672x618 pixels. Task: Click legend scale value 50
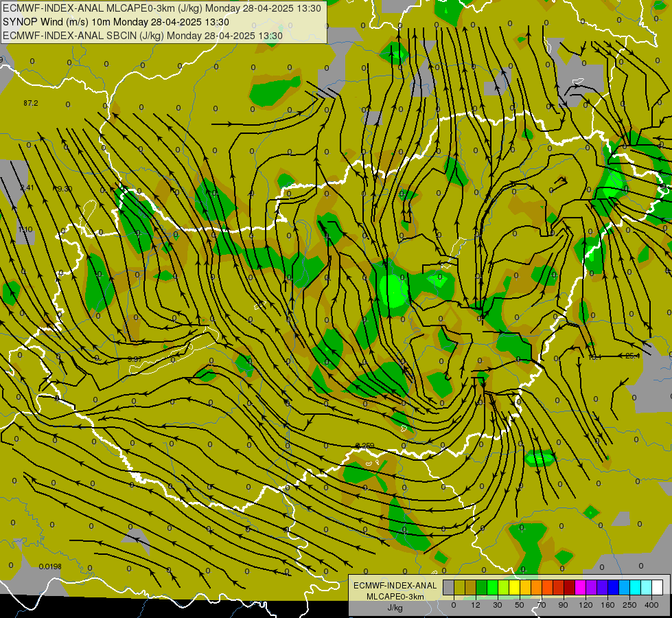[x=520, y=605]
